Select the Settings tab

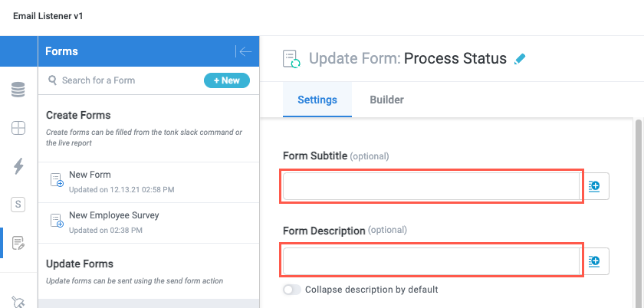point(317,100)
